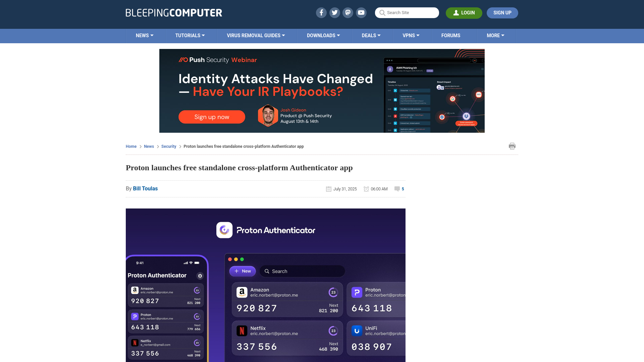Click the SIGN UP button
The height and width of the screenshot is (362, 644).
pyautogui.click(x=502, y=13)
